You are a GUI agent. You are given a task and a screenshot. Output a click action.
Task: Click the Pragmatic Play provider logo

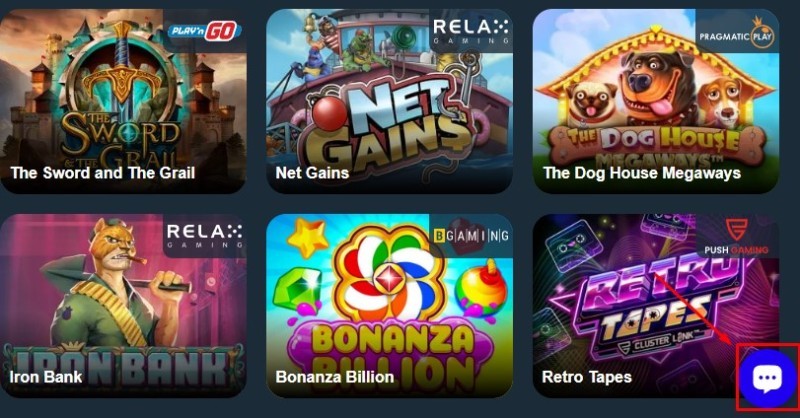[x=737, y=34]
